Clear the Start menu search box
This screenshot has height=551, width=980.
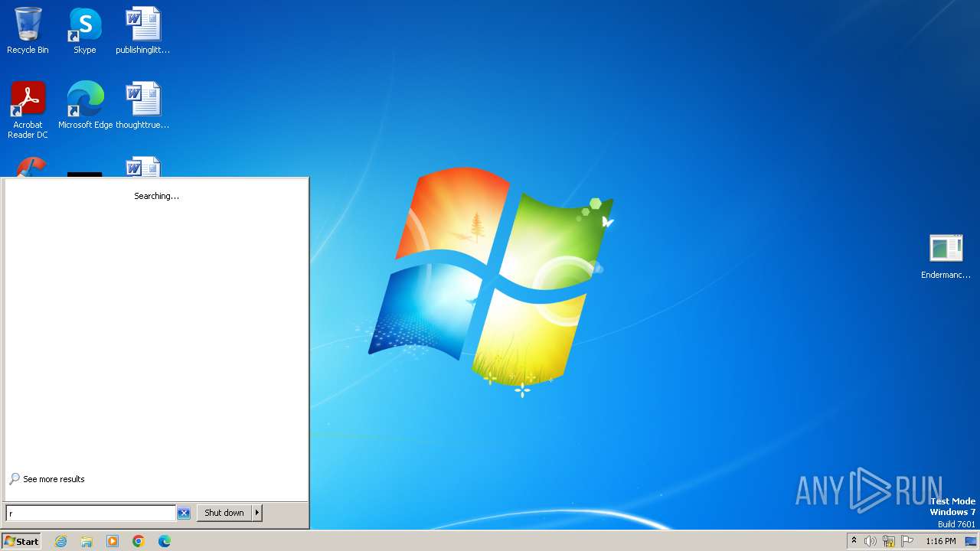click(x=184, y=513)
